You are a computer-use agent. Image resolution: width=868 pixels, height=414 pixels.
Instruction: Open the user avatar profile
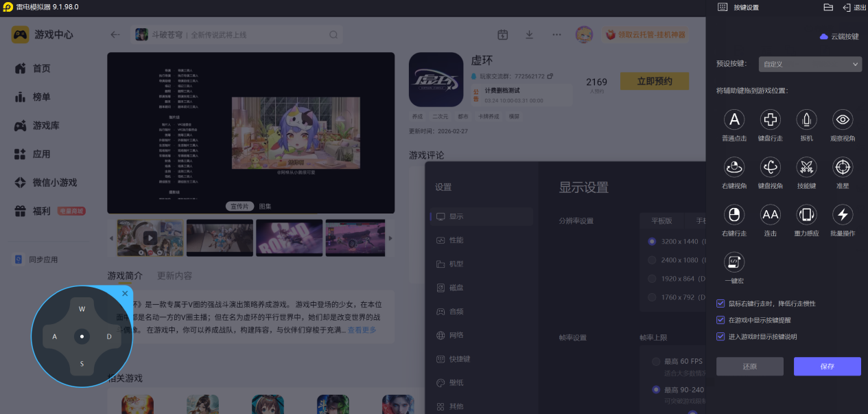tap(584, 34)
